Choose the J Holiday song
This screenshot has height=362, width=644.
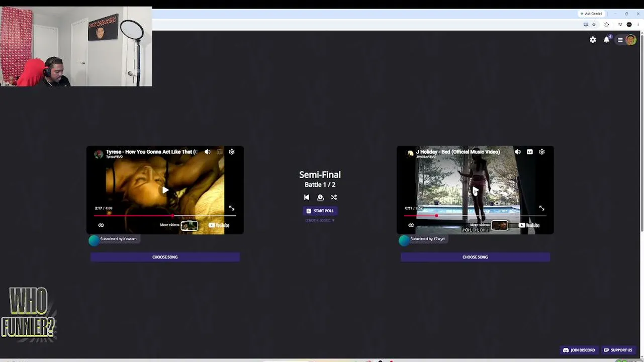click(x=475, y=257)
